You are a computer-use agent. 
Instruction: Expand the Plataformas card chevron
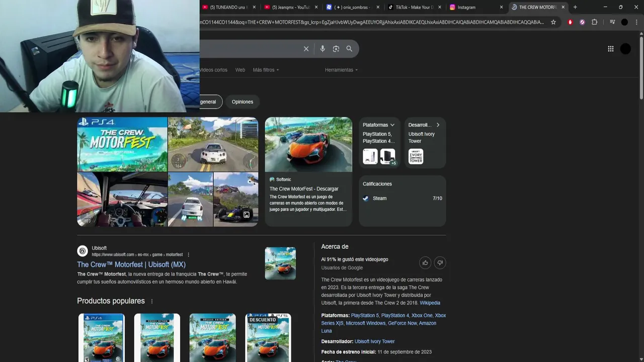392,125
